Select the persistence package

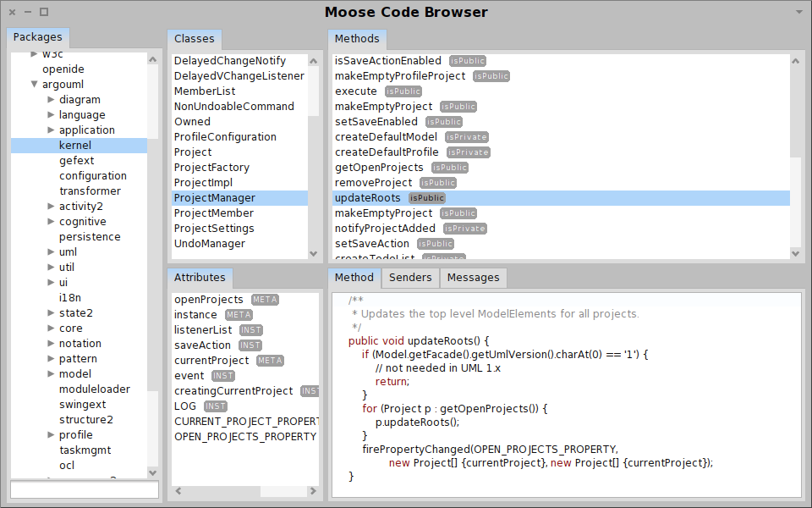90,237
